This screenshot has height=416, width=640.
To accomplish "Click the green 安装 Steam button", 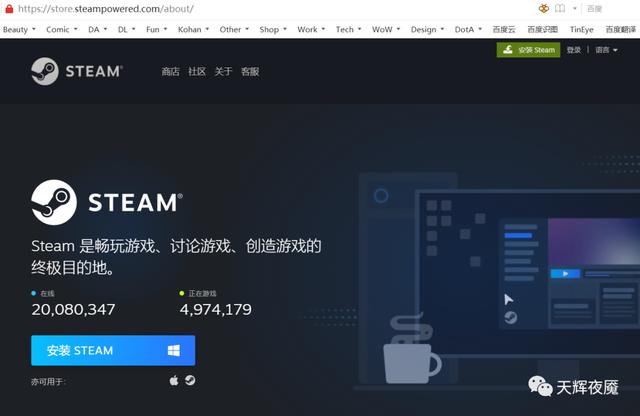I will coord(528,50).
